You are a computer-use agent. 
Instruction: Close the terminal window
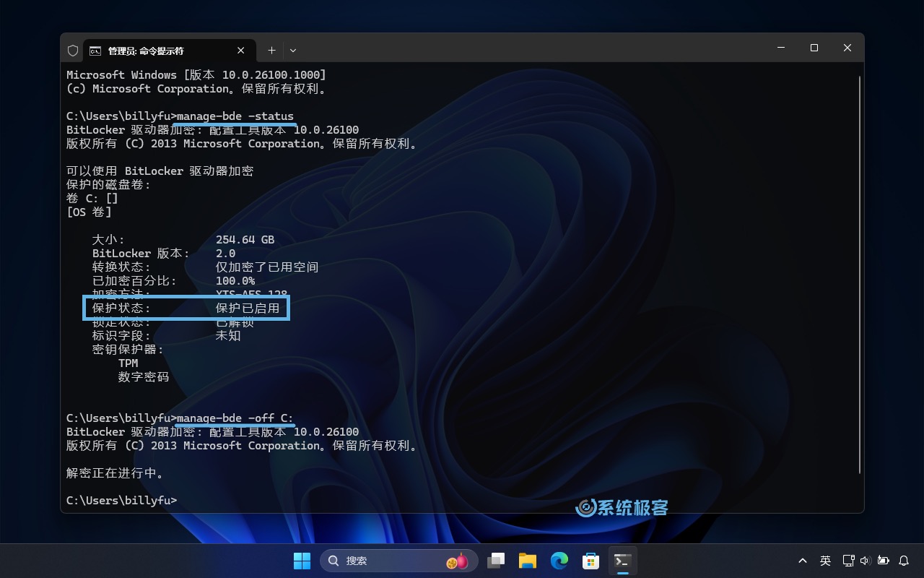[x=847, y=48]
